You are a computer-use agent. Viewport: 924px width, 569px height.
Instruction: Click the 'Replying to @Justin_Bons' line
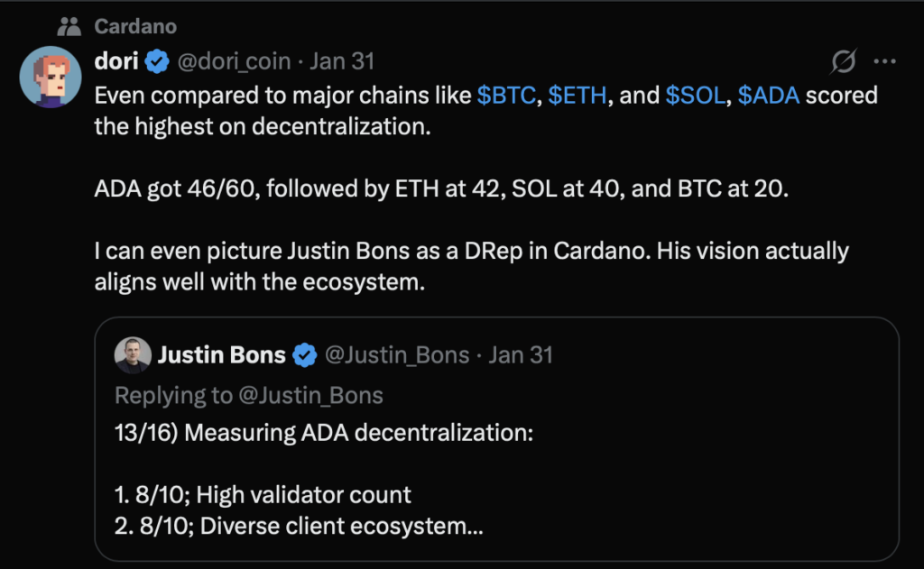[x=249, y=395]
